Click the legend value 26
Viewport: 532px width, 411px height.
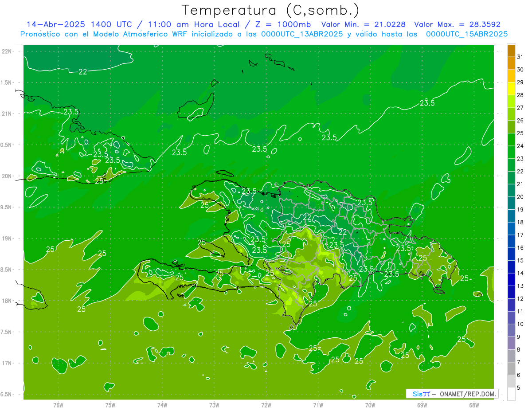click(520, 121)
